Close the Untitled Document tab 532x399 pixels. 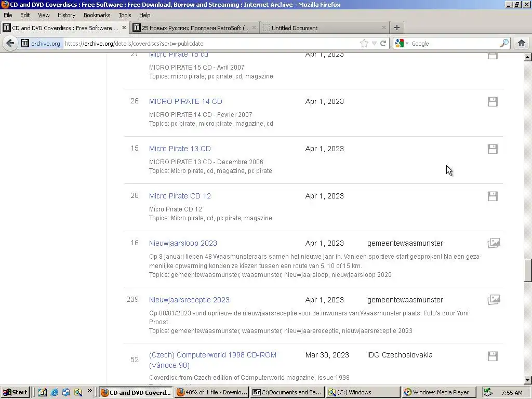coord(384,28)
